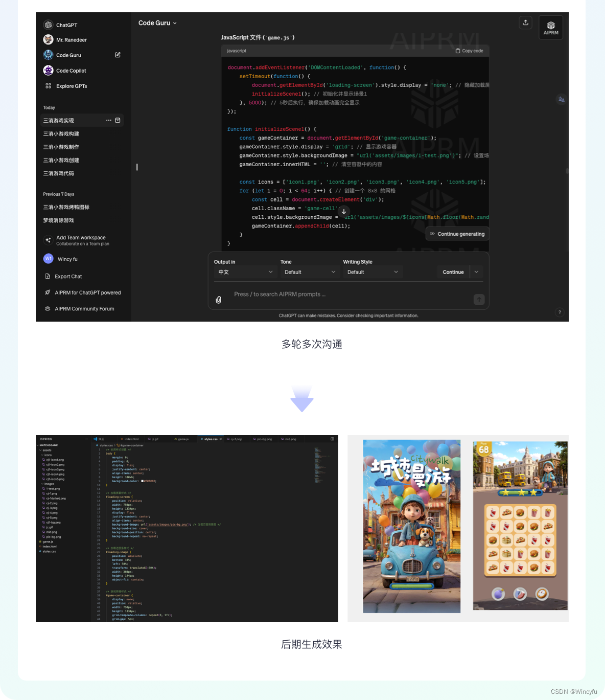
Task: Open game.js in the explorer tree
Action: click(x=46, y=542)
